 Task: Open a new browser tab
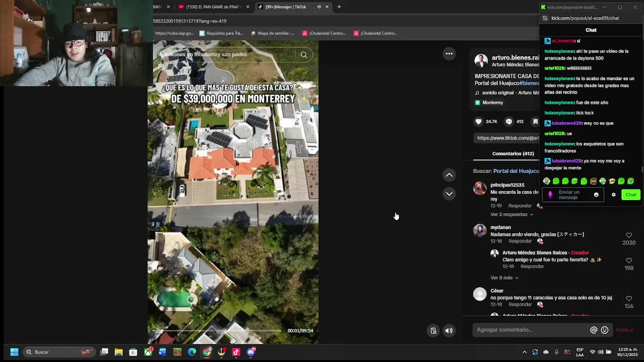coord(339,7)
